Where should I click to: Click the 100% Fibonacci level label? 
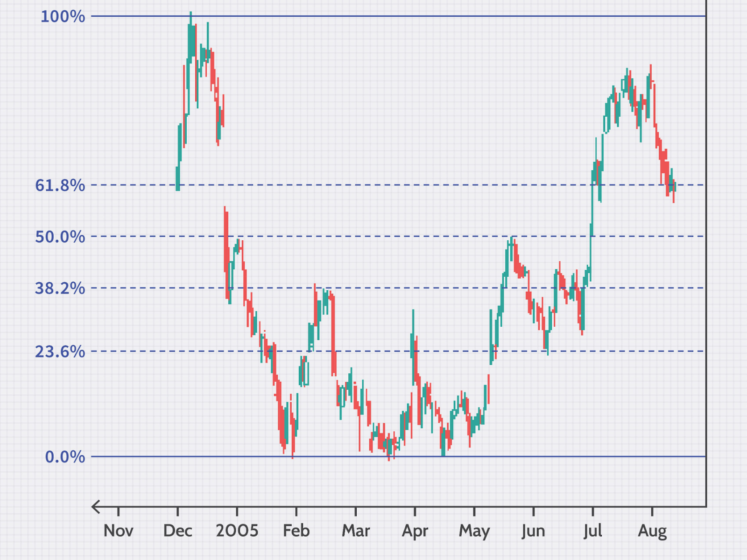[x=63, y=17]
